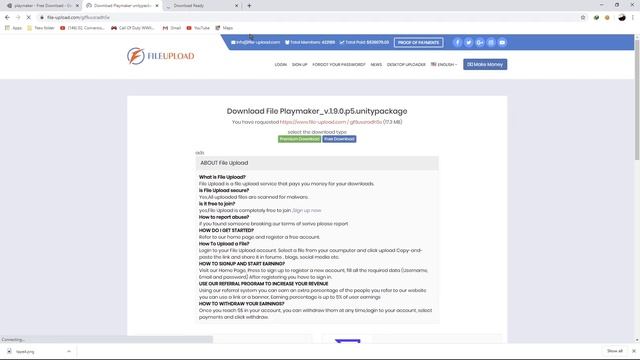The width and height of the screenshot is (640, 360).
Task: Close the Download Ready tab
Action: [x=236, y=6]
